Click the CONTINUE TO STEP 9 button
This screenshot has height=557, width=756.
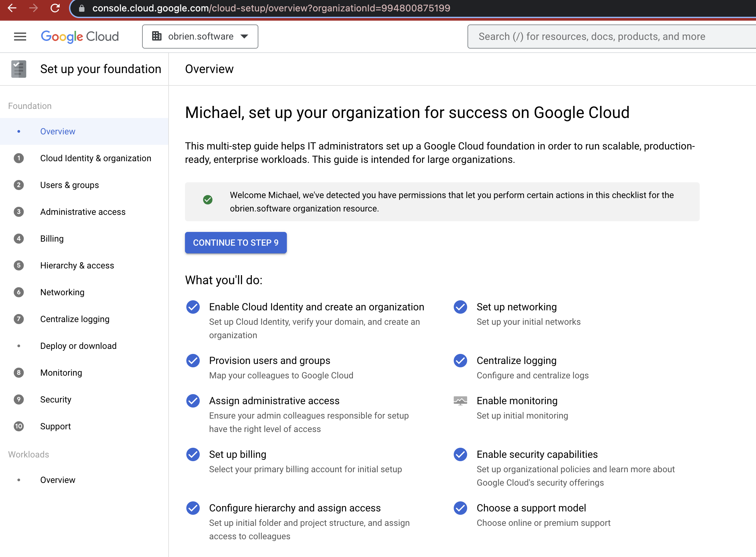tap(236, 242)
